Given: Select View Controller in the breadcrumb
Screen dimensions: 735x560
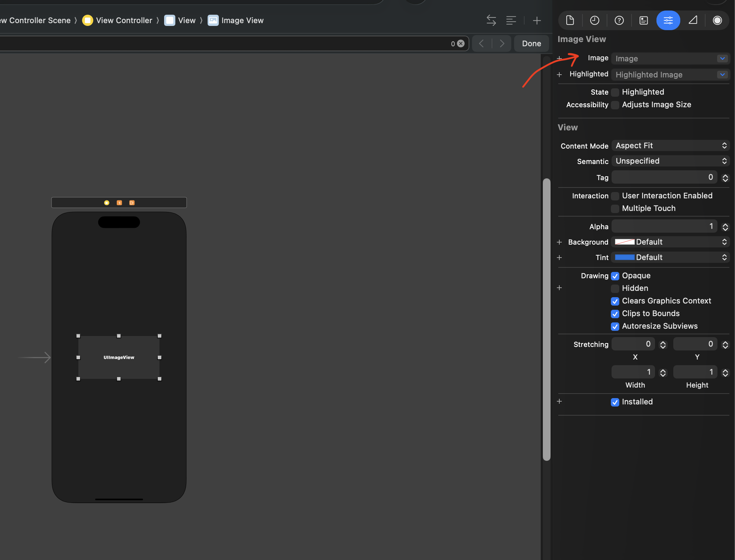Looking at the screenshot, I should click(124, 20).
